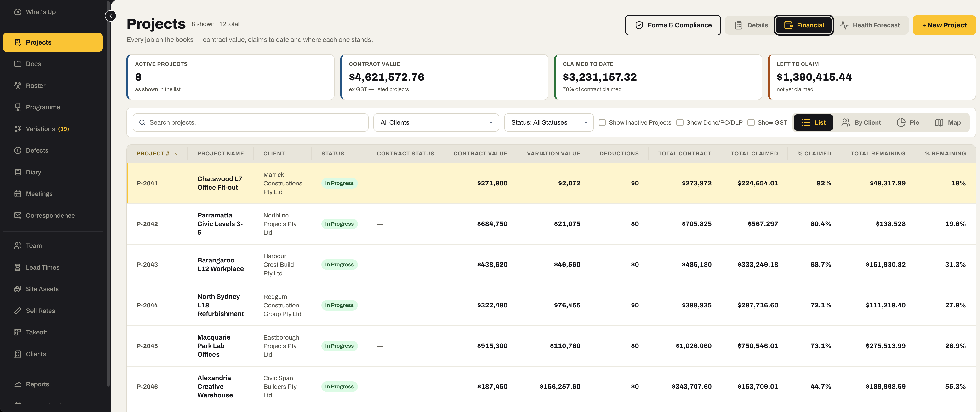Open Variations (19) in the sidebar
Screen dimensions: 980x412
click(52, 129)
